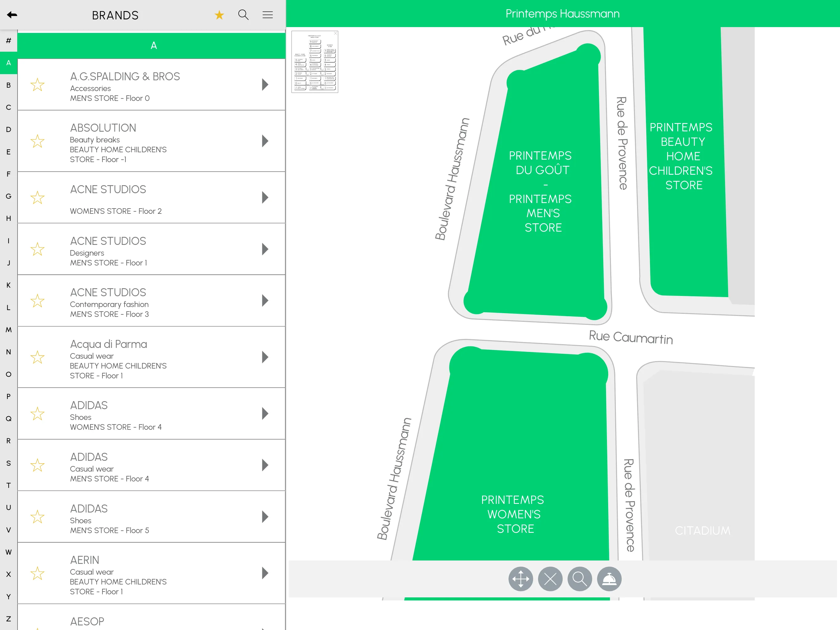Expand Acqua di Parma arrow

click(x=265, y=357)
